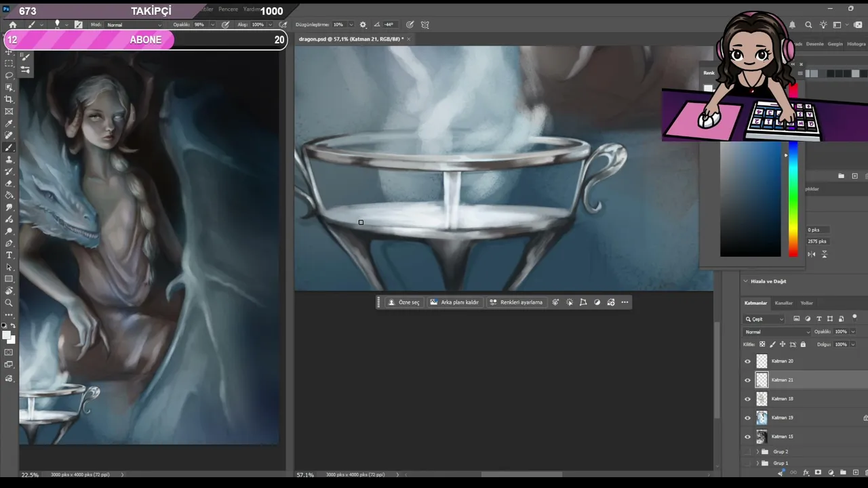Show the Grup 2 layer group
This screenshot has height=488, width=868.
pos(748,451)
